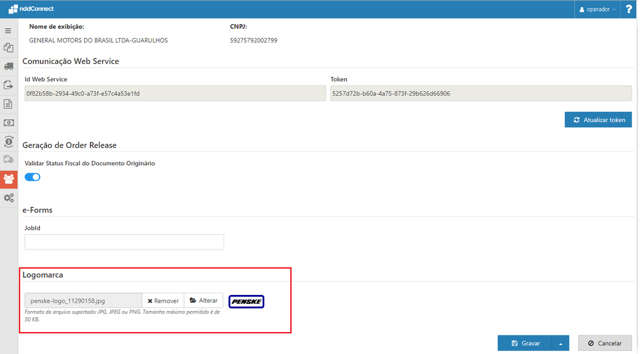Click the Penske logo thumbnail preview
Viewport: 644px width, 354px height.
[x=246, y=302]
